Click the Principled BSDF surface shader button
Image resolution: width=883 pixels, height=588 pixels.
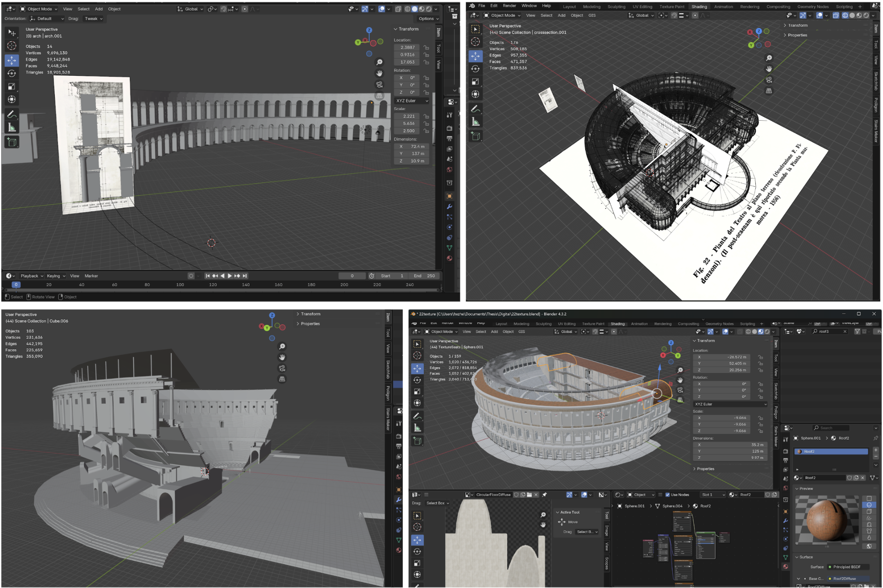coord(847,567)
